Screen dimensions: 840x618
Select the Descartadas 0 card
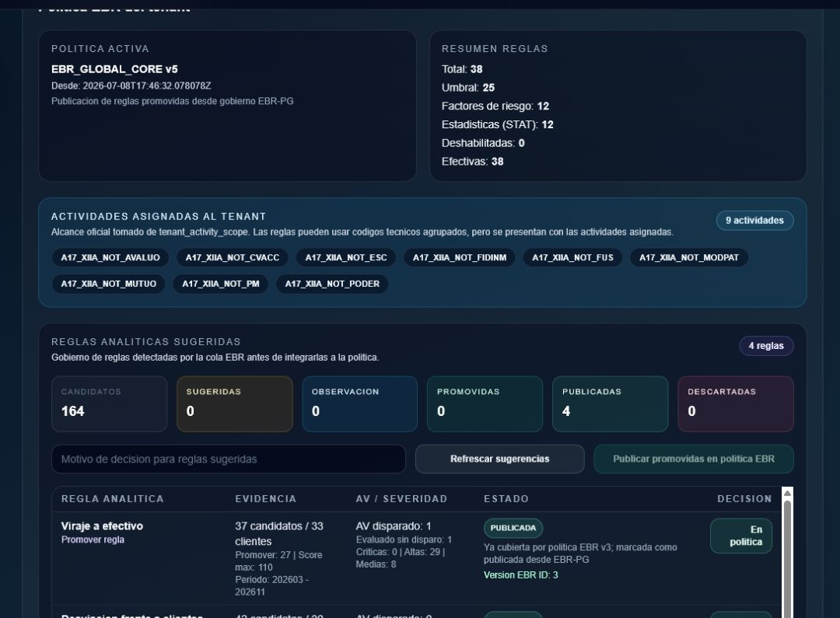(x=736, y=403)
